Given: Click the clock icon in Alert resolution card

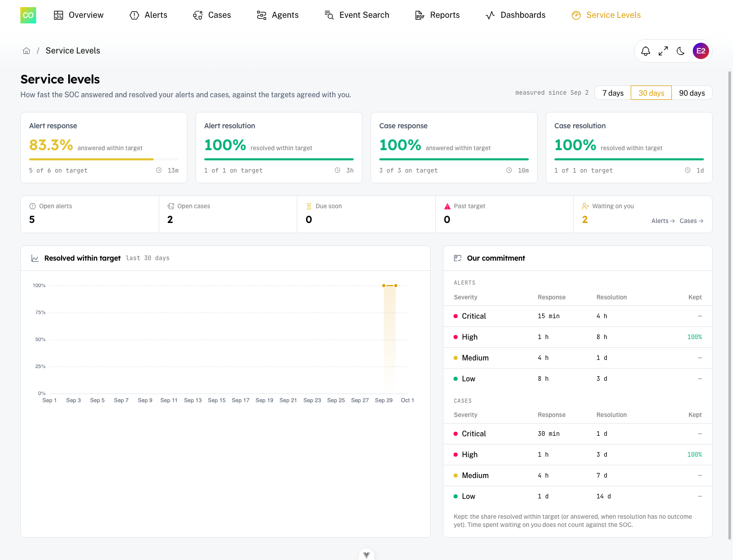Looking at the screenshot, I should tap(337, 171).
